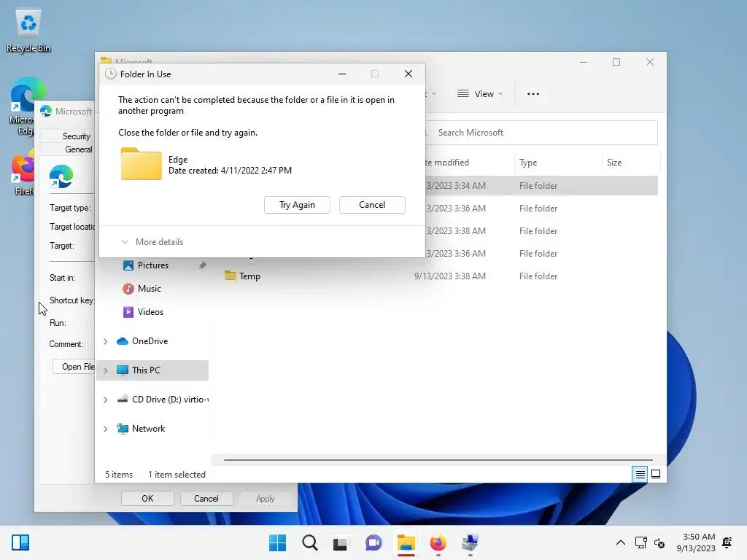Open Pictures in the navigation pane
747x560 pixels.
pyautogui.click(x=153, y=265)
